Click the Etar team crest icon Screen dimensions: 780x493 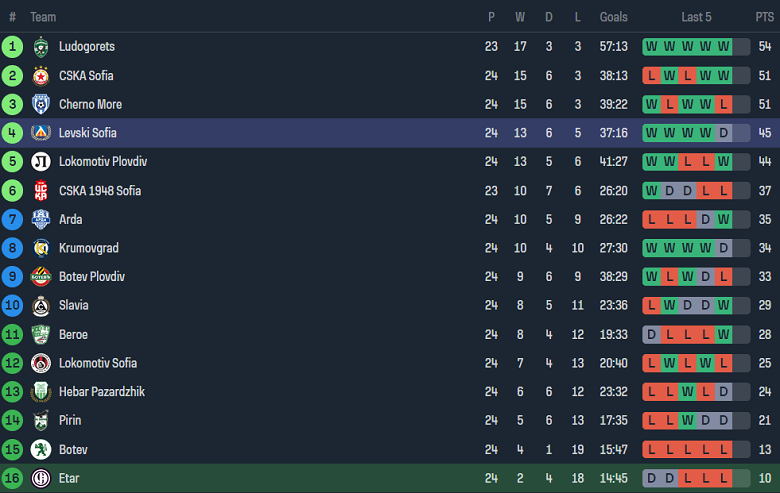[41, 478]
